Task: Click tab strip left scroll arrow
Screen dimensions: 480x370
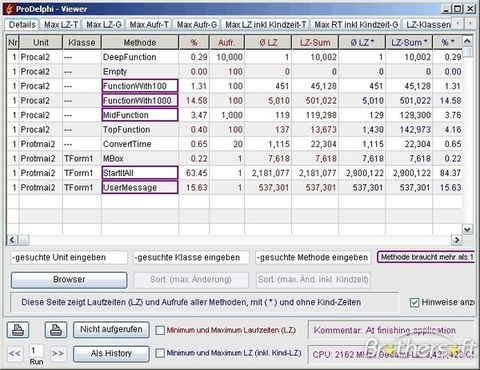Action: click(458, 24)
